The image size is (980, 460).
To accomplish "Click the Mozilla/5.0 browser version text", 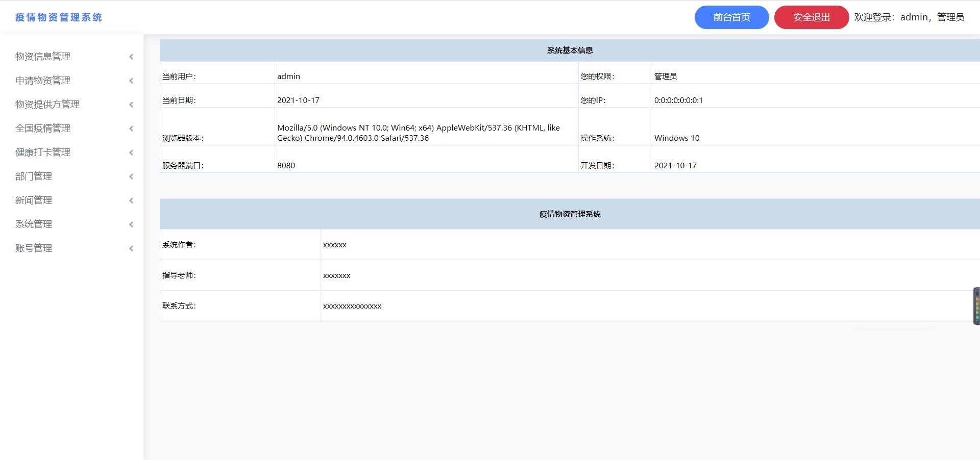I will [419, 133].
